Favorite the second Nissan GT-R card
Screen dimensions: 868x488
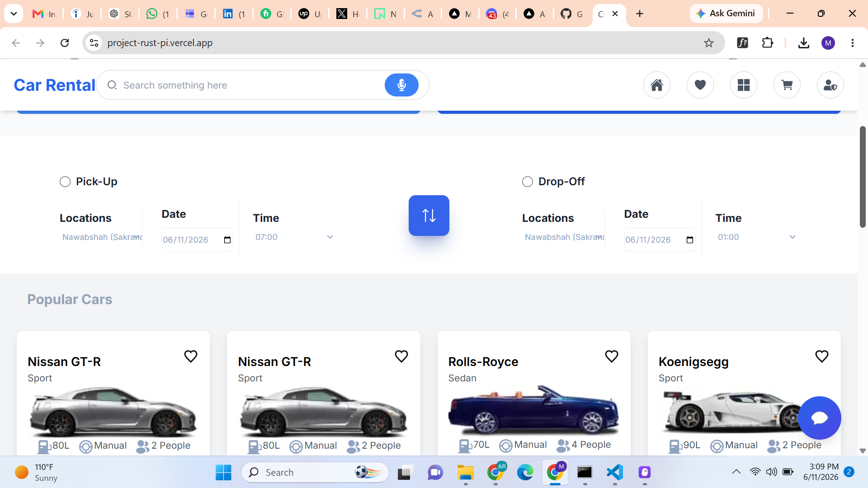pos(401,357)
